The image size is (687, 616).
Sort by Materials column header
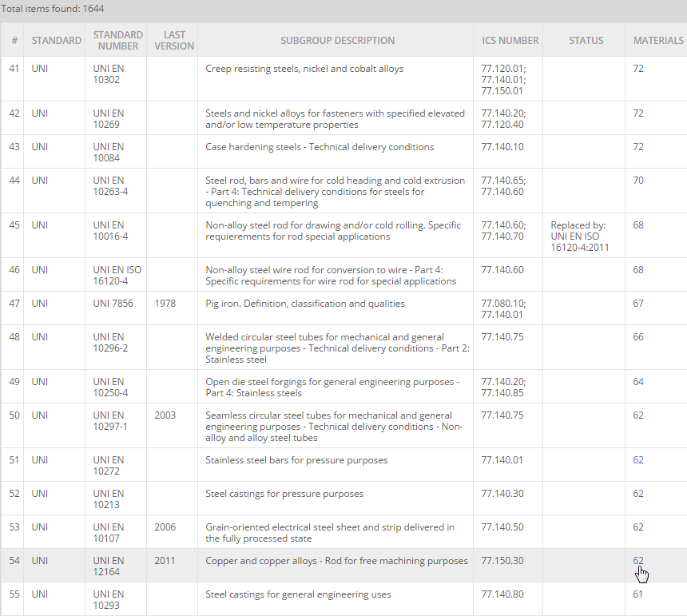657,40
